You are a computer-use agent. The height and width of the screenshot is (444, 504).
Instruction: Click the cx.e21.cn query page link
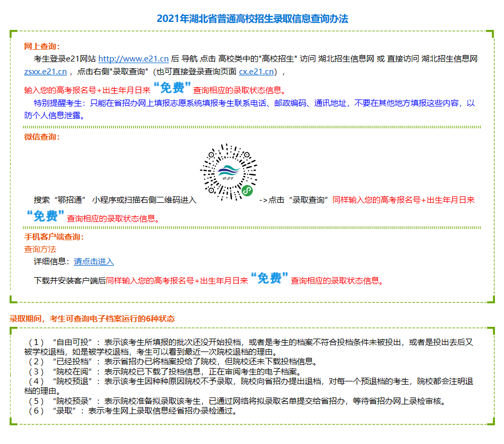click(x=256, y=71)
